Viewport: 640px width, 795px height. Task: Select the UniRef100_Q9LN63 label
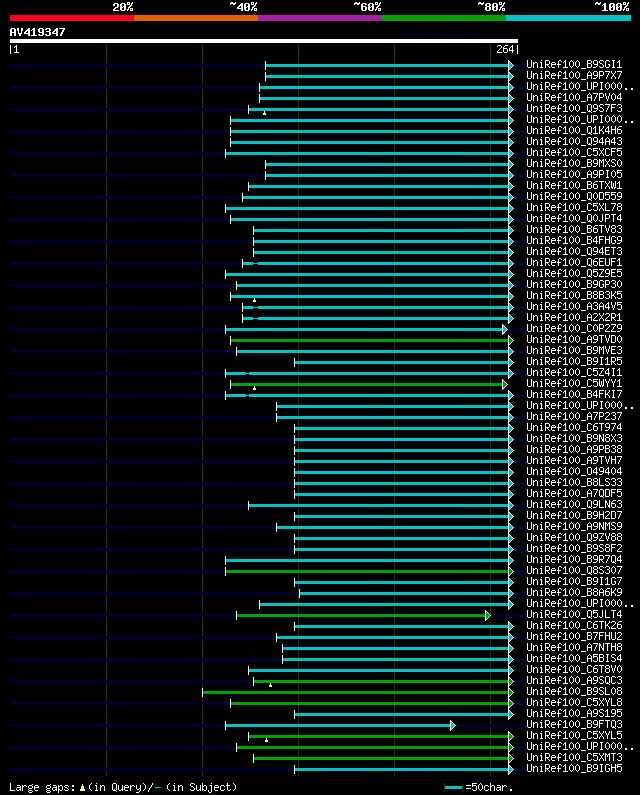coord(574,504)
